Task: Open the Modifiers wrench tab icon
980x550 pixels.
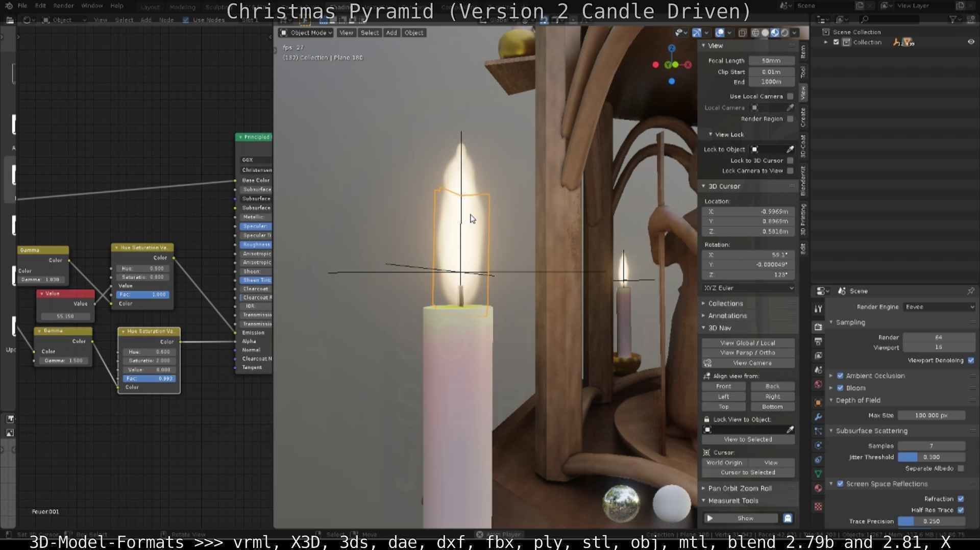Action: pos(818,417)
